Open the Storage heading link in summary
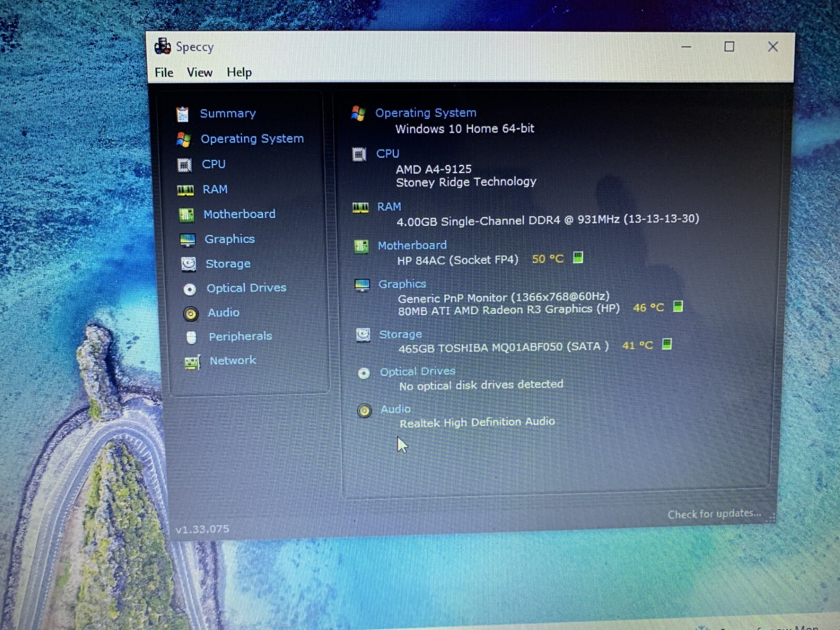This screenshot has width=840, height=630. click(x=401, y=334)
